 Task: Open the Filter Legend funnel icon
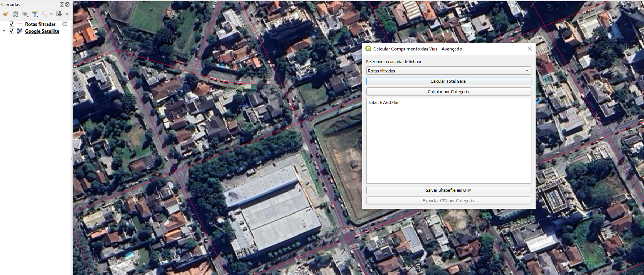[35, 14]
